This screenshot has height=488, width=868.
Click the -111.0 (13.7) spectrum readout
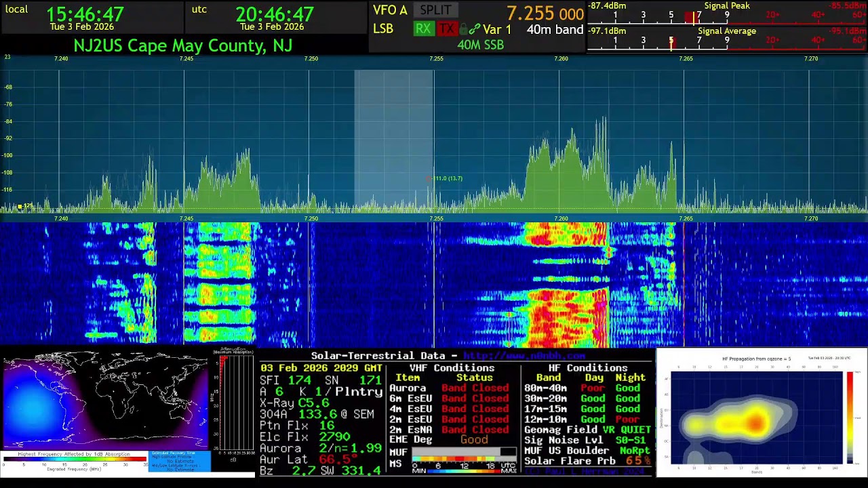point(448,178)
